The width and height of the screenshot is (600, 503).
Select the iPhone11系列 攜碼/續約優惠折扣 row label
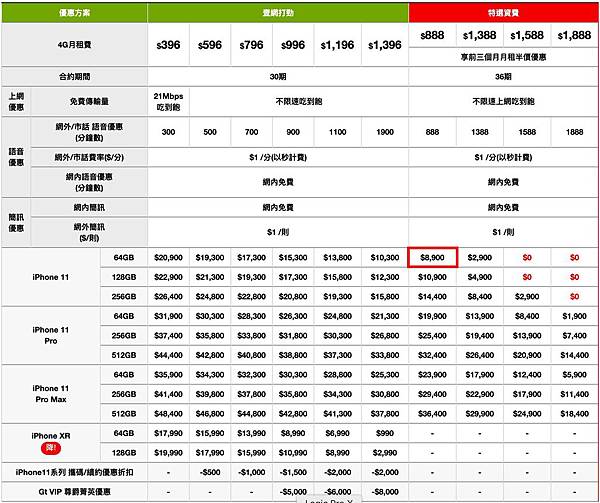click(x=74, y=472)
